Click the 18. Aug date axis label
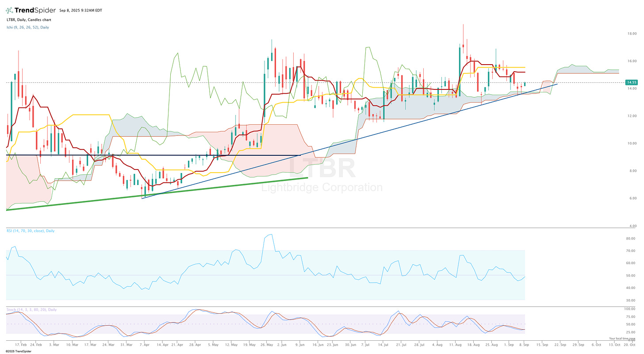 point(474,344)
